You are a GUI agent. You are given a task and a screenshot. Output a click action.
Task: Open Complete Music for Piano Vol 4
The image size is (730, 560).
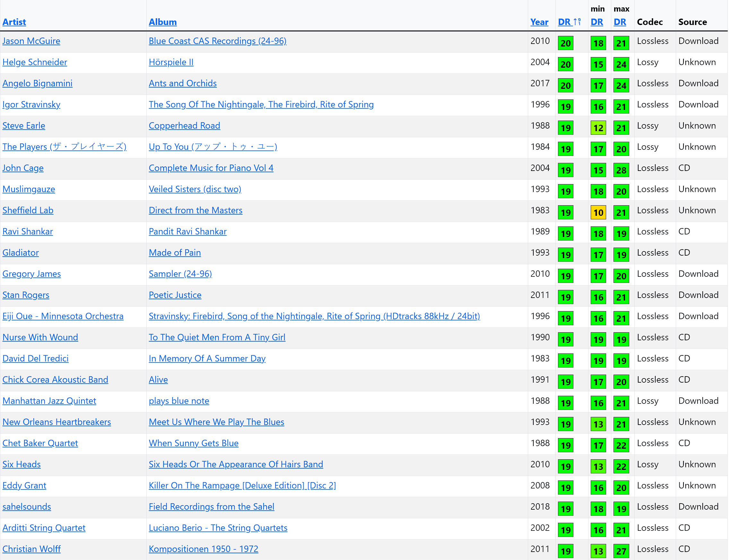211,168
